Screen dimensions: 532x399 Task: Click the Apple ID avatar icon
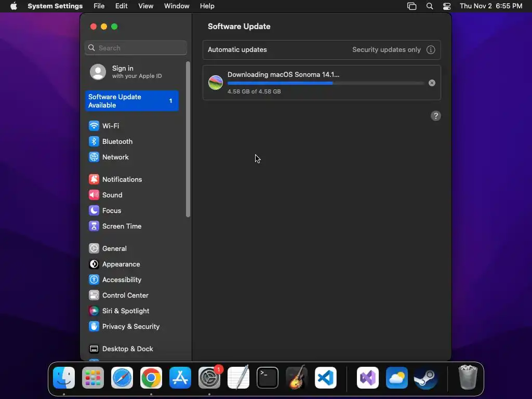(98, 72)
